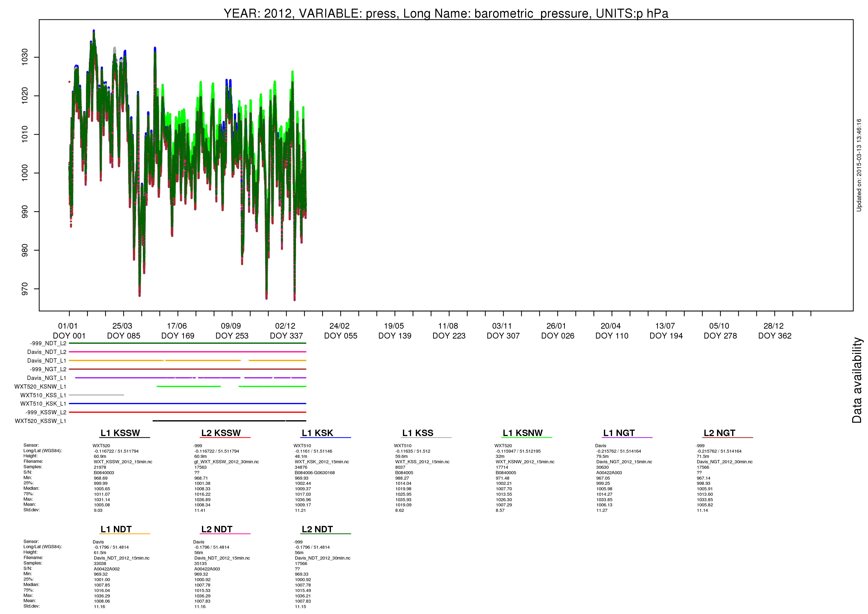Click the 'L1 NDT' legend heading

pyautogui.click(x=116, y=529)
